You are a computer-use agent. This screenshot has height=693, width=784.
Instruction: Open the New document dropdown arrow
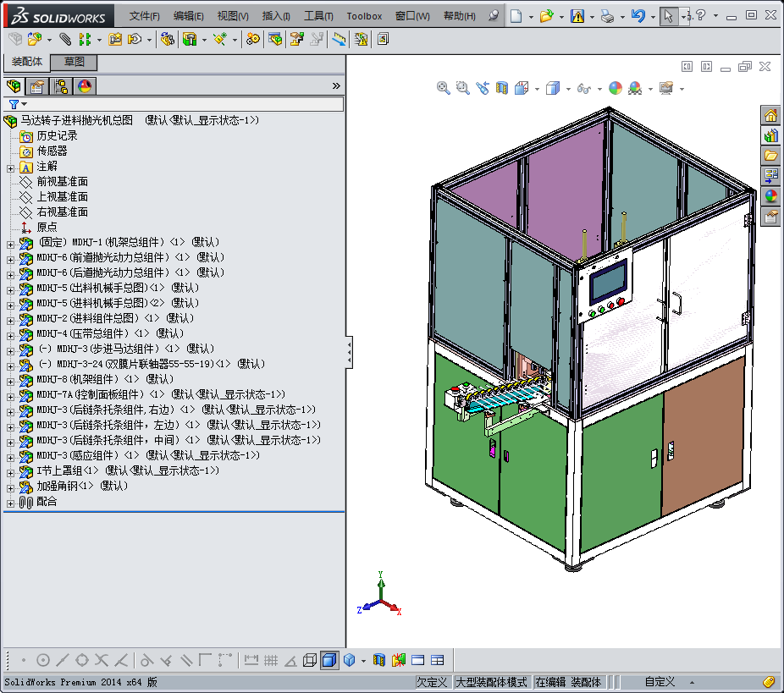531,16
